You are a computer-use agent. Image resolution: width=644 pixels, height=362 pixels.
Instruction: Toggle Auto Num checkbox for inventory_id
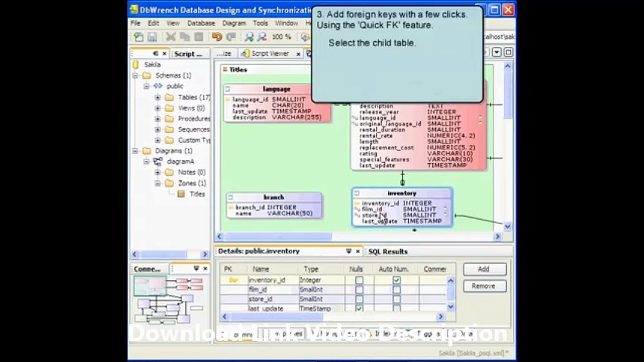click(397, 280)
